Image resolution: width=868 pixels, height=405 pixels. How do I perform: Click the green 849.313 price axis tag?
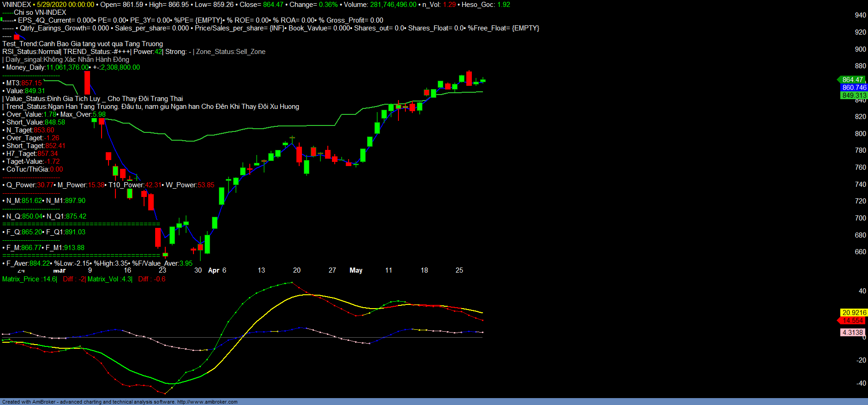click(854, 95)
